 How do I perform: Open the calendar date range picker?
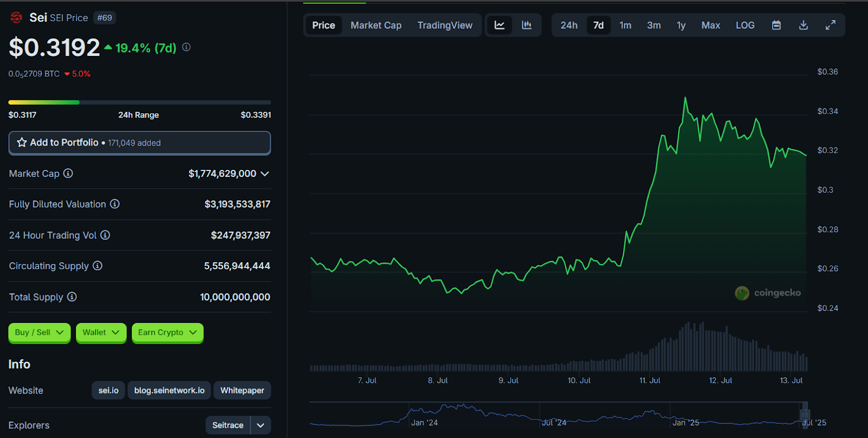coord(776,25)
